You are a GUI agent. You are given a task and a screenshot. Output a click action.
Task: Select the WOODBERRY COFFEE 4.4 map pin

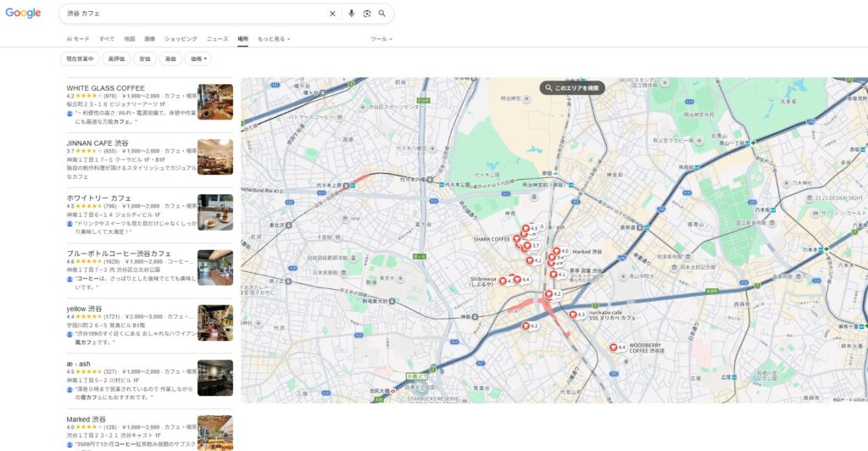(614, 348)
